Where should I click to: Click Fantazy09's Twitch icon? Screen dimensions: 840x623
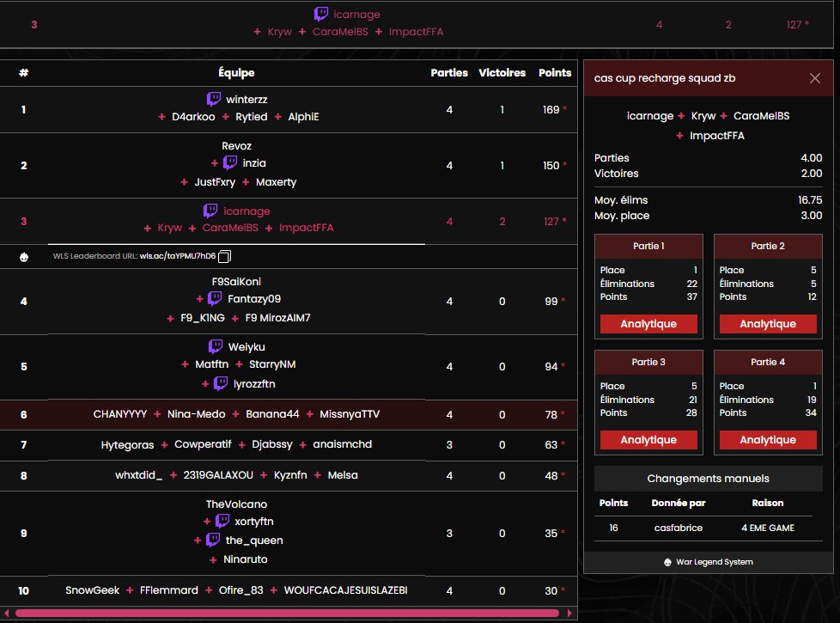[x=213, y=299]
